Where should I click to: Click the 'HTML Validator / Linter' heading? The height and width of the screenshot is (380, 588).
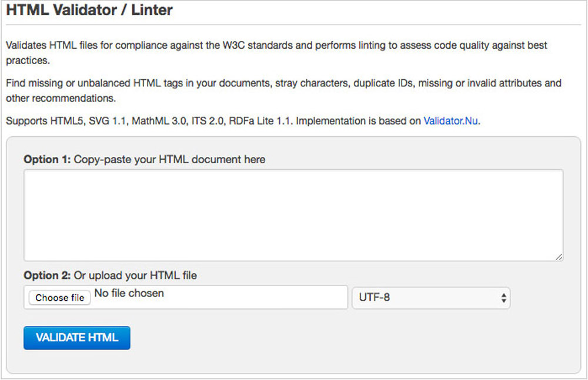click(89, 10)
